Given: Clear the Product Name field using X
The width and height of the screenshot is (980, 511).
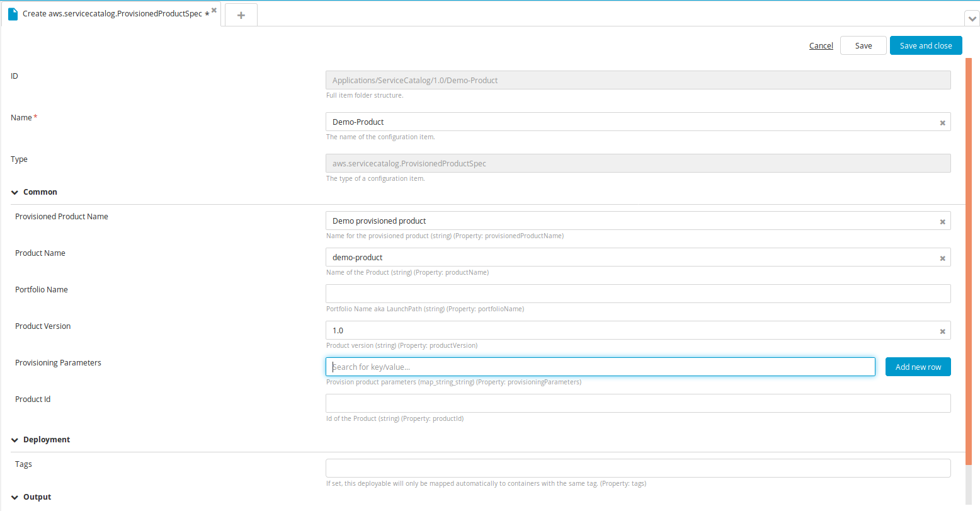Looking at the screenshot, I should (942, 258).
